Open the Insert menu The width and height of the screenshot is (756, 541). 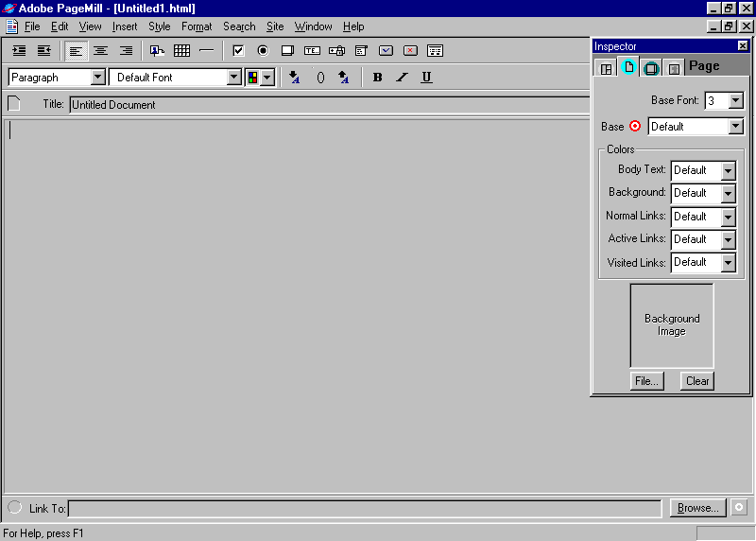[x=125, y=26]
